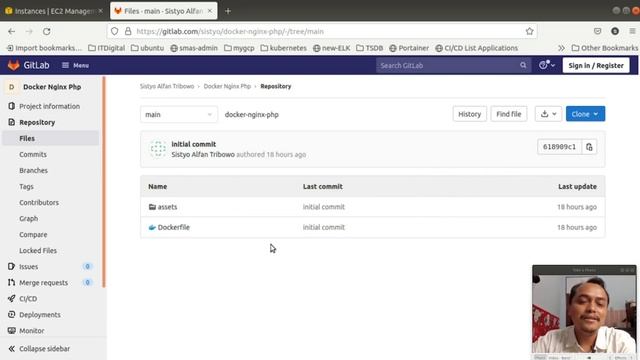The image size is (640, 360).
Task: Click the Find file button
Action: pos(509,114)
